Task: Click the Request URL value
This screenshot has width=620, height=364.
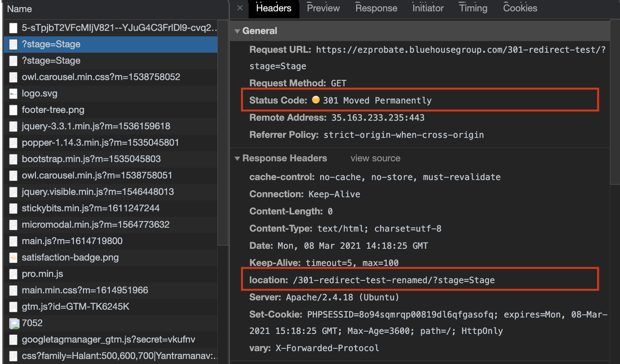Action: [x=428, y=58]
